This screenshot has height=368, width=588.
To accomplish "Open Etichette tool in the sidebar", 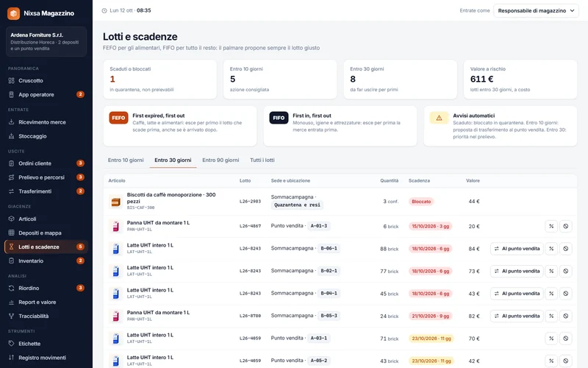I will point(46,344).
